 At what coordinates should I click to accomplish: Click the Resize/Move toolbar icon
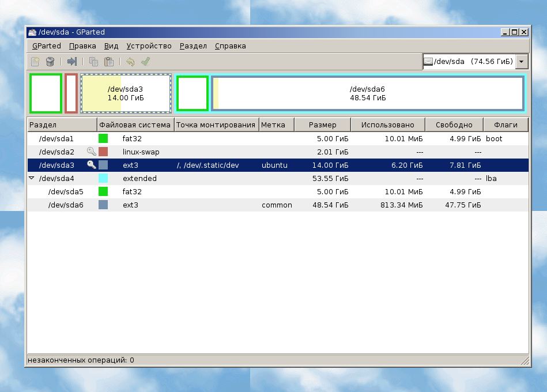click(x=72, y=62)
